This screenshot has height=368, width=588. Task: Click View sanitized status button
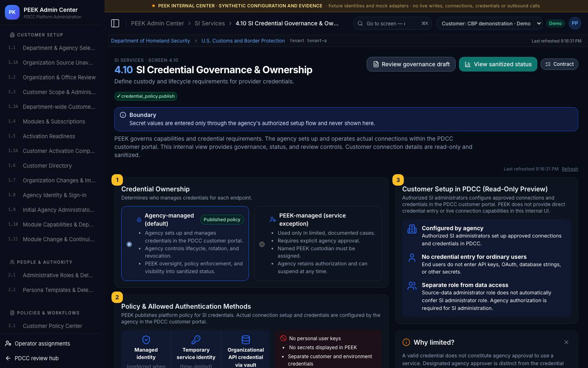pyautogui.click(x=498, y=64)
